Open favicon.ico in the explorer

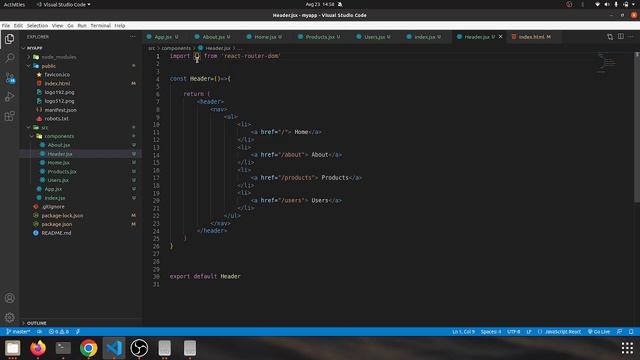pyautogui.click(x=57, y=75)
